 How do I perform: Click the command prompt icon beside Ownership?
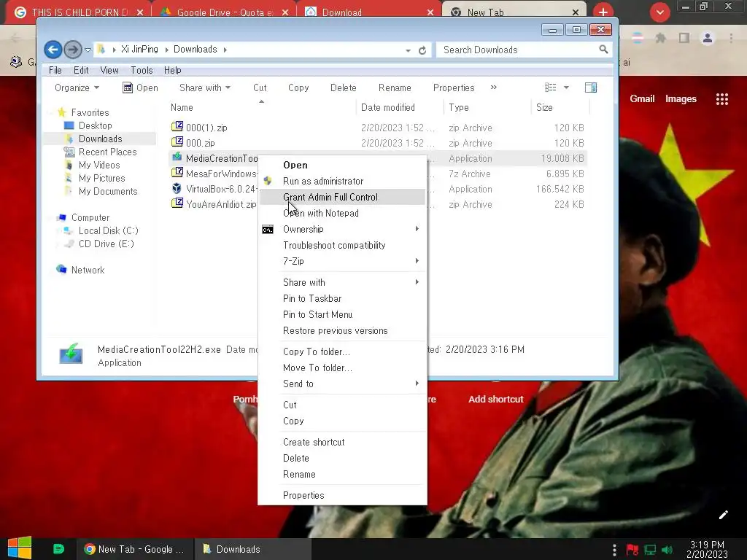click(268, 230)
